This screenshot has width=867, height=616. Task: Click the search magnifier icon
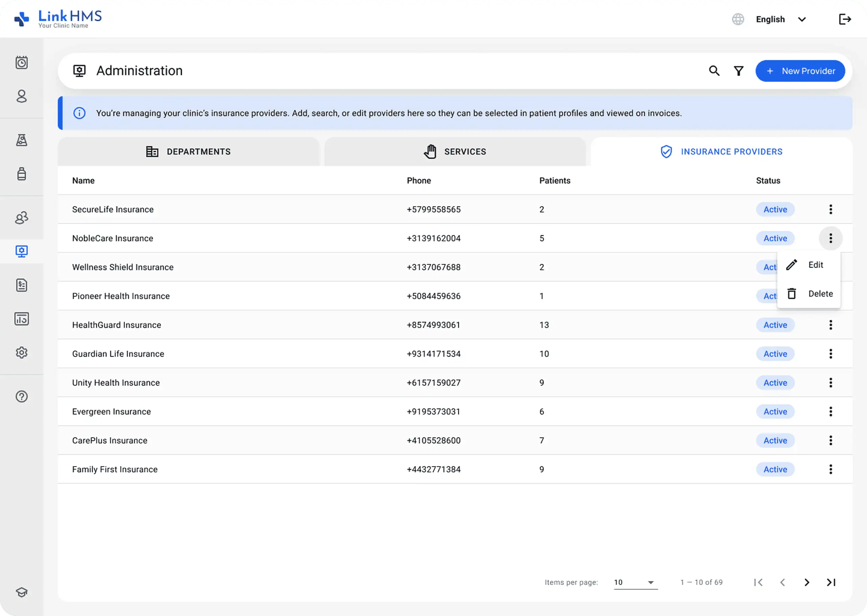tap(714, 71)
